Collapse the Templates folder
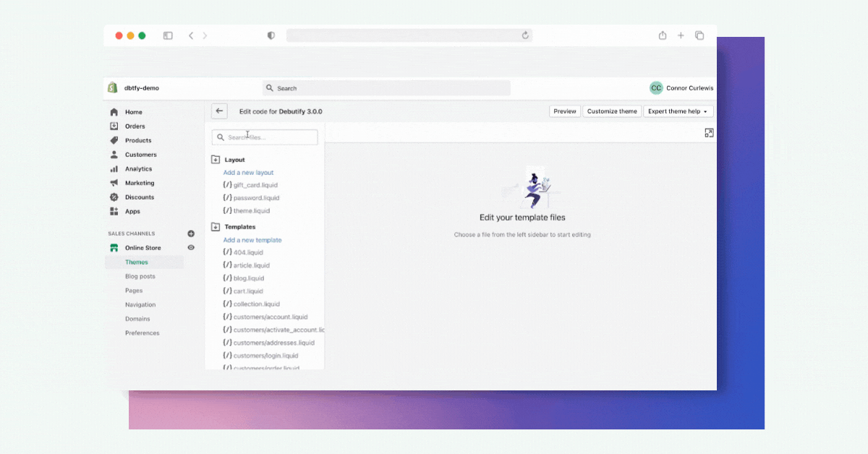The image size is (868, 454). (216, 227)
